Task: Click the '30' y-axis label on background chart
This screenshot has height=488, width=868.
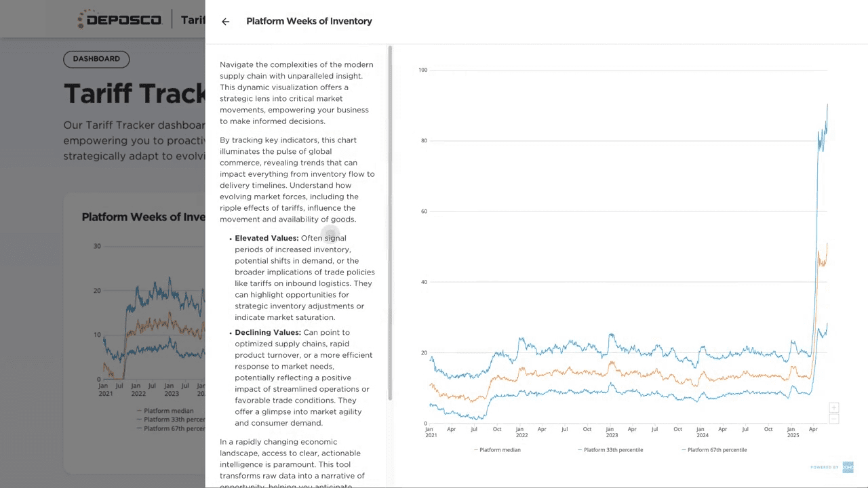Action: (97, 246)
